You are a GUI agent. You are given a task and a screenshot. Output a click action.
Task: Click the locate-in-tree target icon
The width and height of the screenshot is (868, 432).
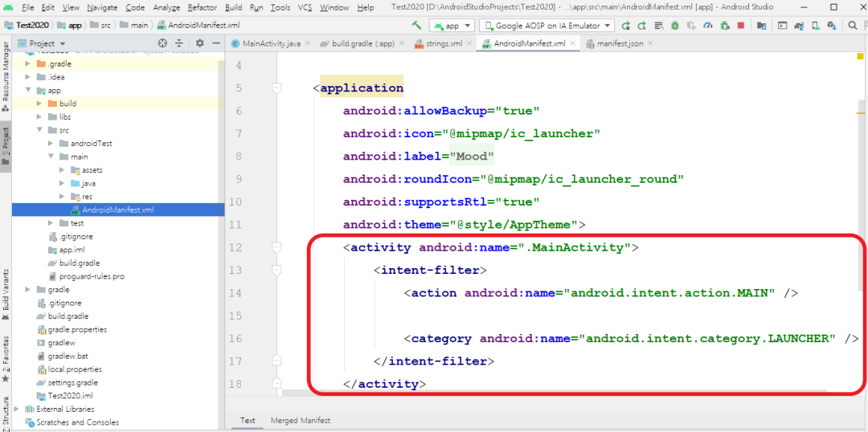tap(162, 43)
